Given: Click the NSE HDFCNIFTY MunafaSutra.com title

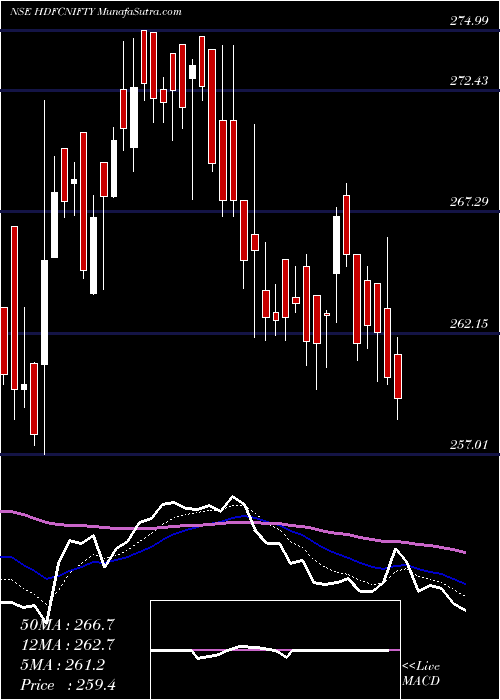Looking at the screenshot, I should pyautogui.click(x=96, y=12).
